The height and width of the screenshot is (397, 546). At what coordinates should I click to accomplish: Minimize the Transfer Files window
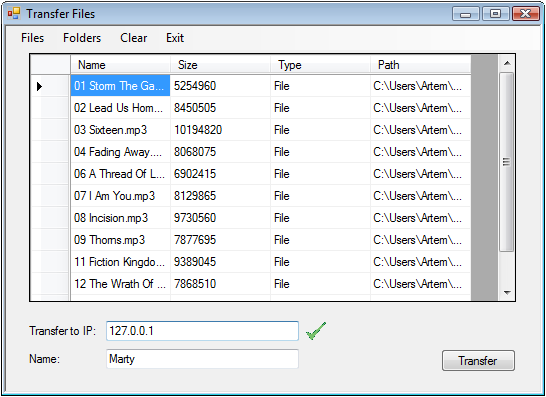click(x=466, y=14)
